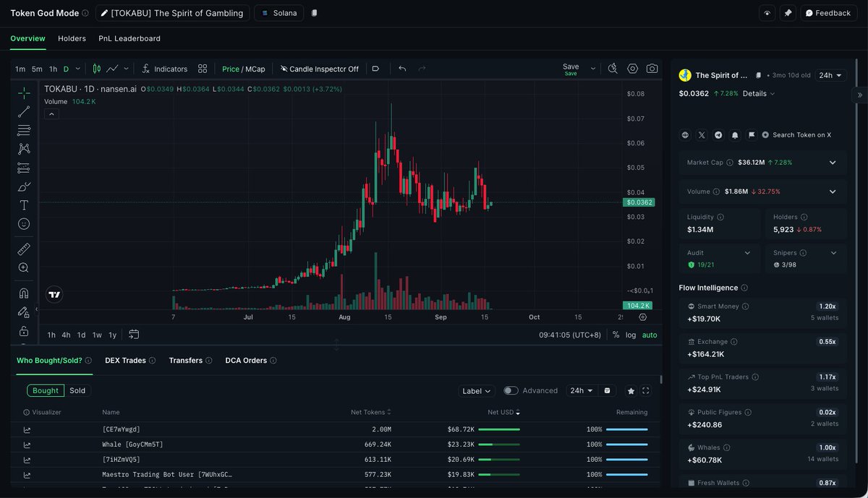The width and height of the screenshot is (868, 498).
Task: Open visualizer for Whale [GoyCMm5T] row
Action: coord(27,445)
